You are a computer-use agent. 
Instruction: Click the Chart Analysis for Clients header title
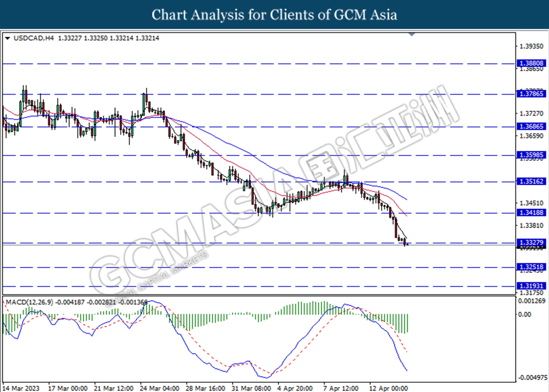click(274, 15)
